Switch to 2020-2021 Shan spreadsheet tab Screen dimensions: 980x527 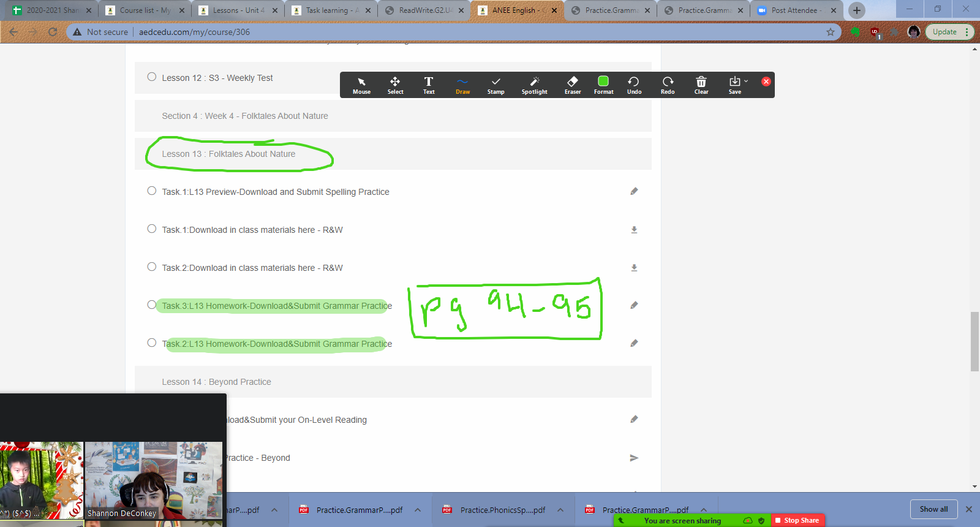(52, 10)
